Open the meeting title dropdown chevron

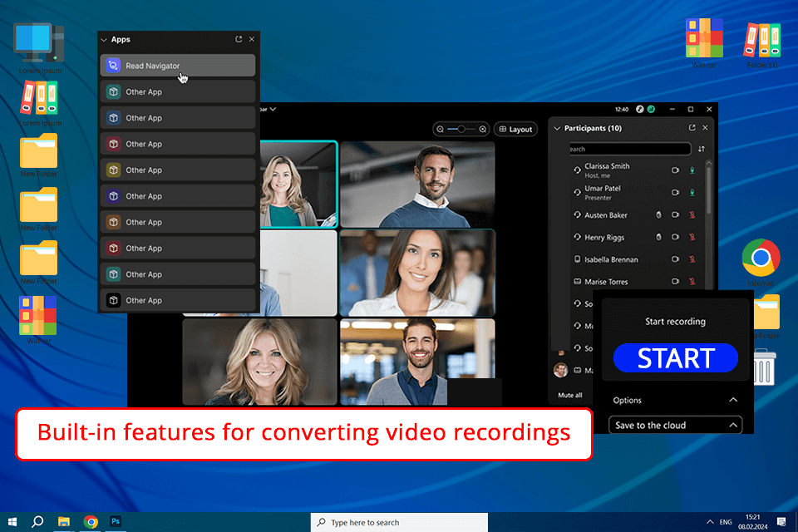click(x=273, y=109)
